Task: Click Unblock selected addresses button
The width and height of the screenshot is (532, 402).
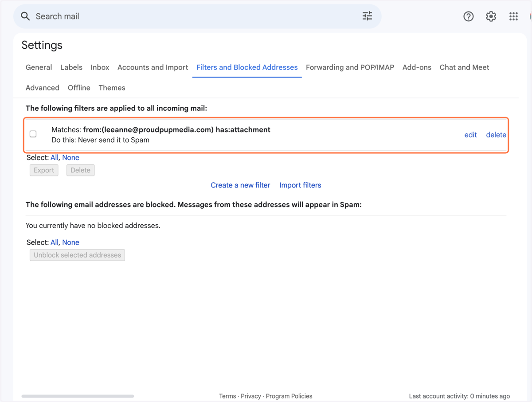Action: (x=77, y=255)
